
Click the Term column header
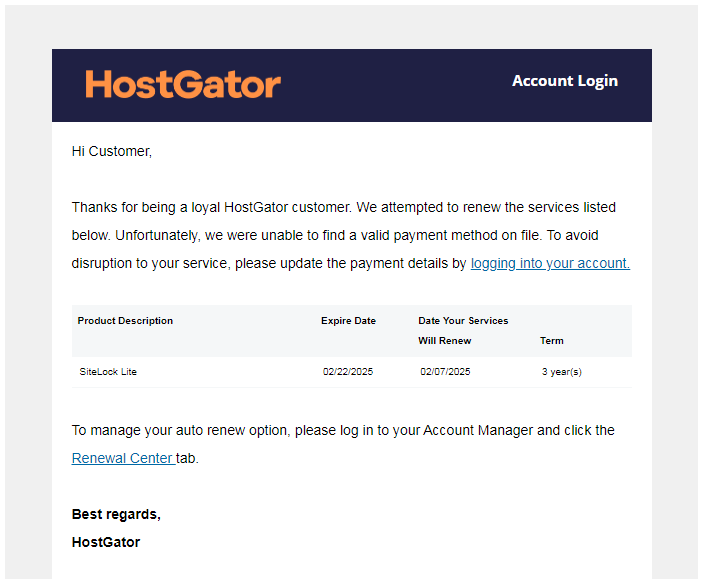[x=551, y=341]
